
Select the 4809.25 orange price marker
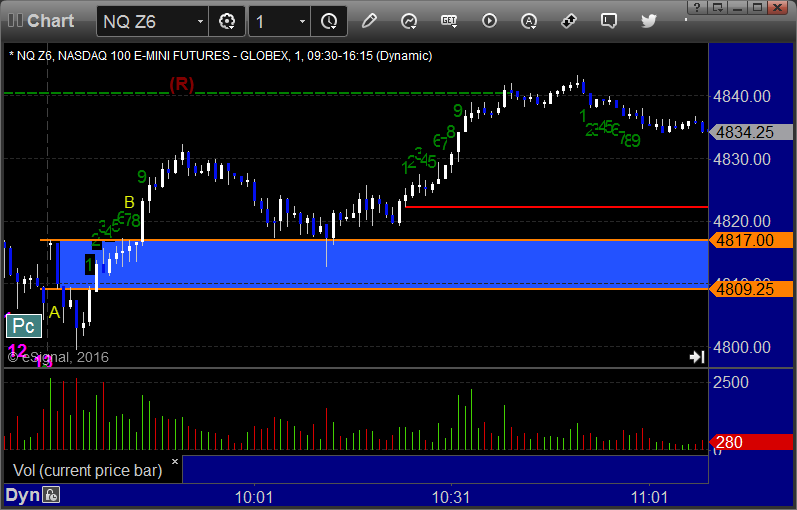pyautogui.click(x=751, y=289)
